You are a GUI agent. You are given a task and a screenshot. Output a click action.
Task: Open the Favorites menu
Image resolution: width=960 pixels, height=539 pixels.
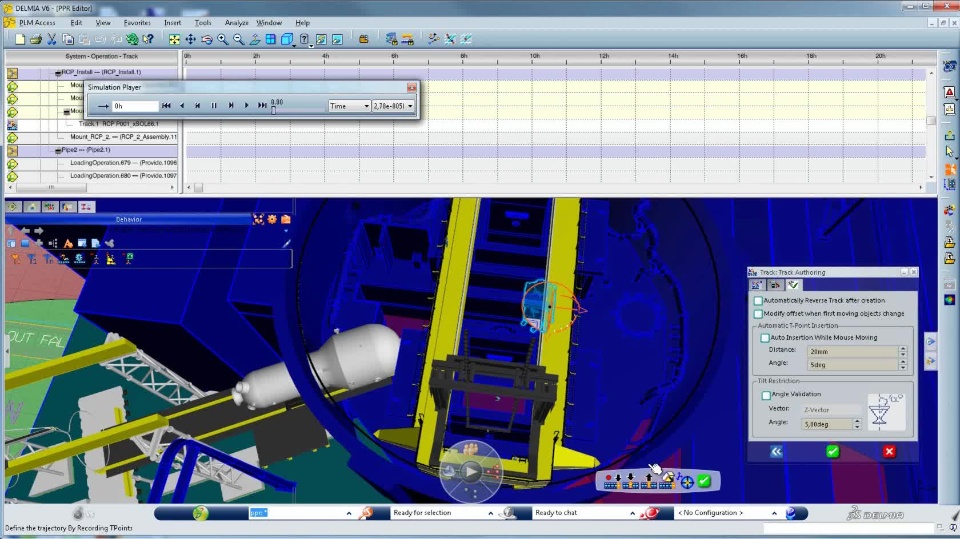137,23
